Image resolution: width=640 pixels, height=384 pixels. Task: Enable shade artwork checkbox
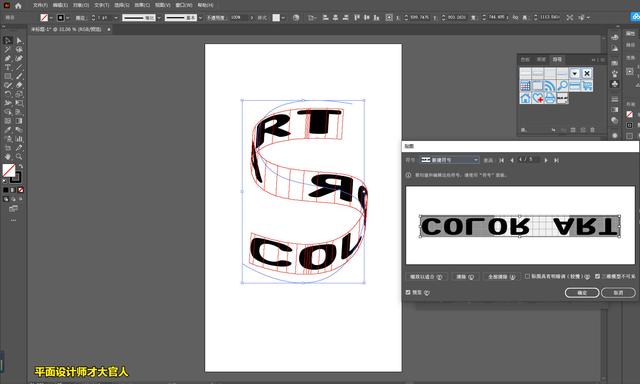pos(527,277)
